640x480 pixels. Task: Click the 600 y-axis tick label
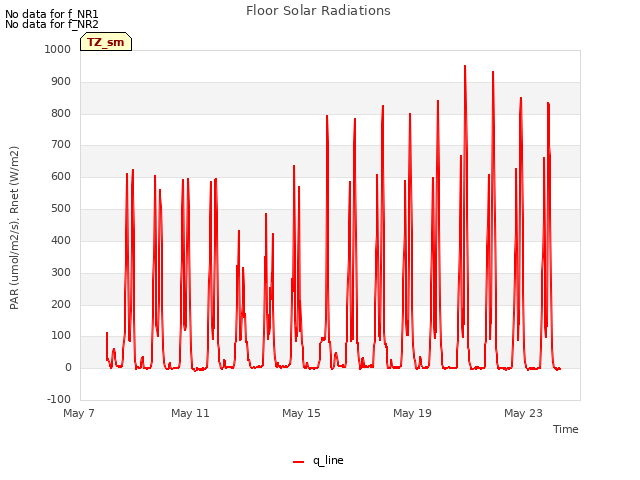pos(61,177)
